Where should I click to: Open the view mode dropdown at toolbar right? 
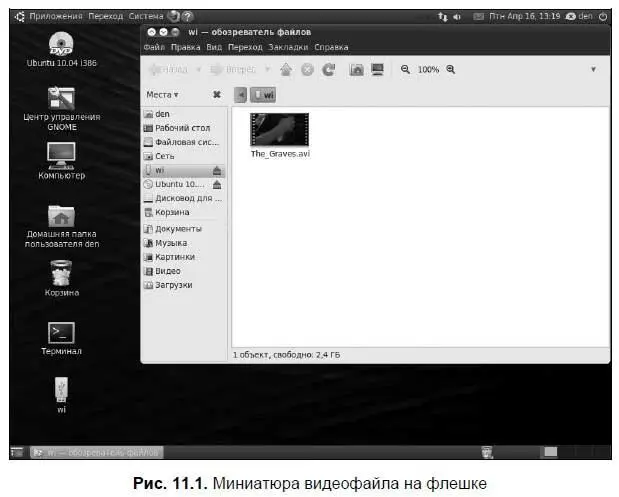[593, 70]
